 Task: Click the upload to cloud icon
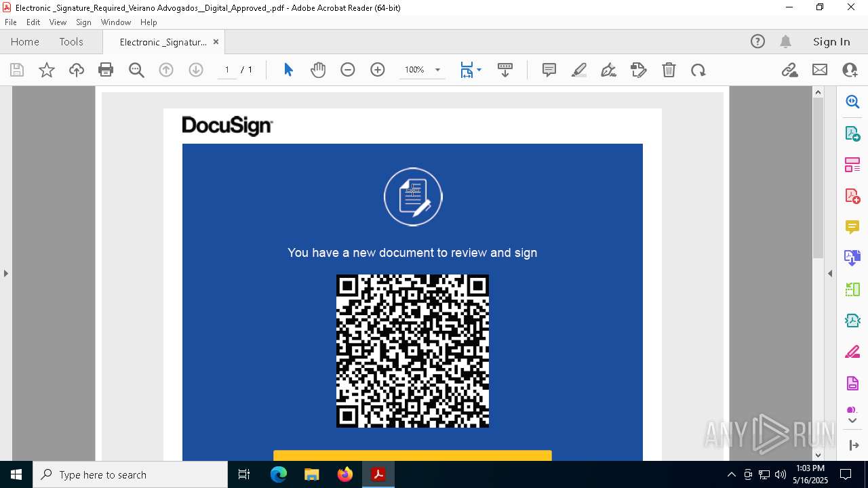tap(77, 70)
